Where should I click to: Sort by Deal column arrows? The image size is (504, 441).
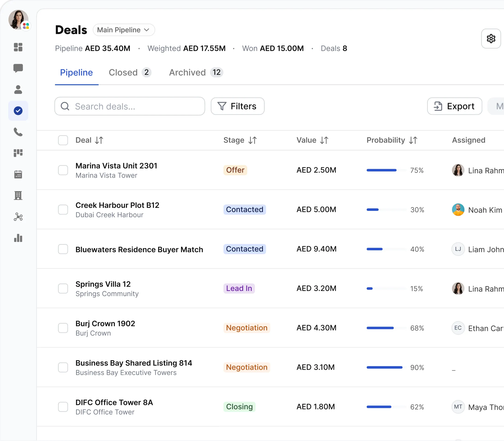coord(99,140)
